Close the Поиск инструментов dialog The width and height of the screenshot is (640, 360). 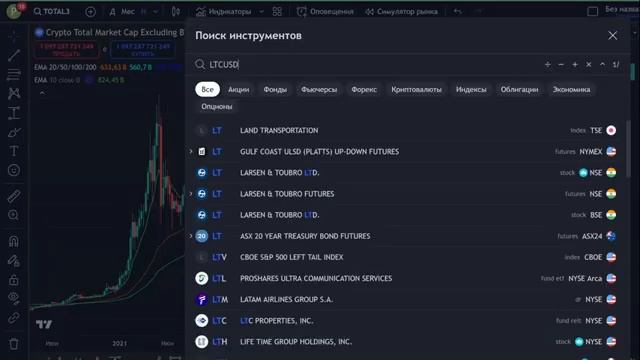pos(612,36)
